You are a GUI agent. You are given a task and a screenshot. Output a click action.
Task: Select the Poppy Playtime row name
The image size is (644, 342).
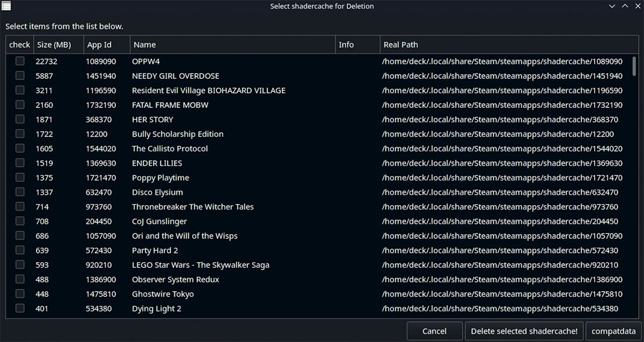coord(160,178)
